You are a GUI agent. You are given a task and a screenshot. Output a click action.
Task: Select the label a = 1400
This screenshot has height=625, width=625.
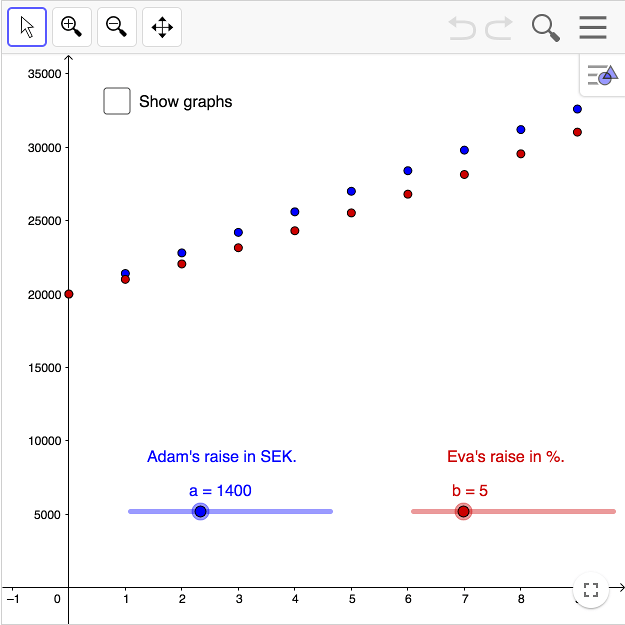click(220, 491)
